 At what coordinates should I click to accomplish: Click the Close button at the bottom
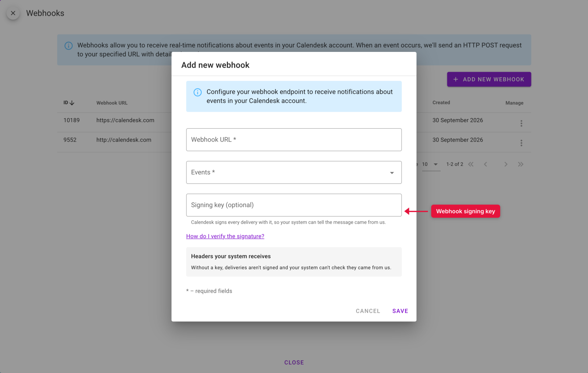point(294,363)
